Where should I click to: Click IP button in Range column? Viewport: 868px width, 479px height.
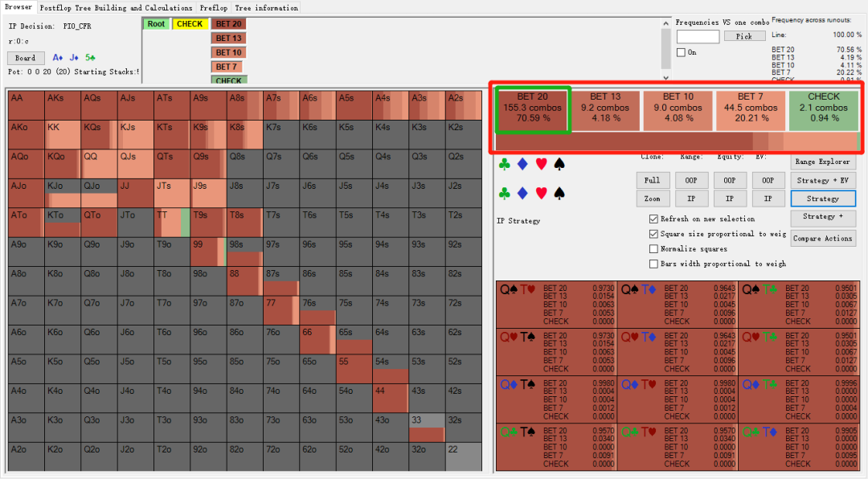click(x=691, y=199)
